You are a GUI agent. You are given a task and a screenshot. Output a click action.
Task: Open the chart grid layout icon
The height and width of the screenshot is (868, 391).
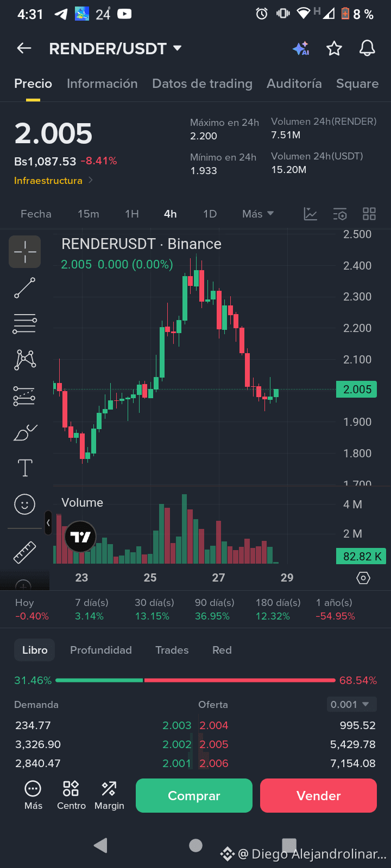[x=369, y=214]
